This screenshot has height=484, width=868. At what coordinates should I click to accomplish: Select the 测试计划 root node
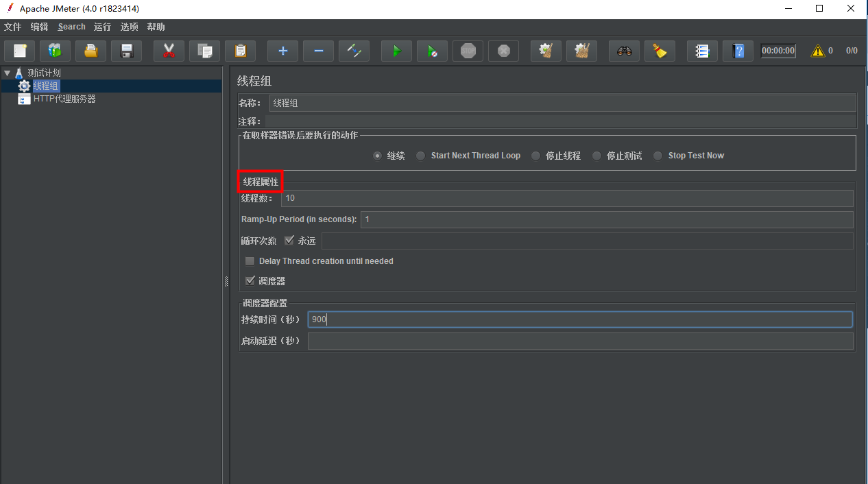[x=45, y=73]
